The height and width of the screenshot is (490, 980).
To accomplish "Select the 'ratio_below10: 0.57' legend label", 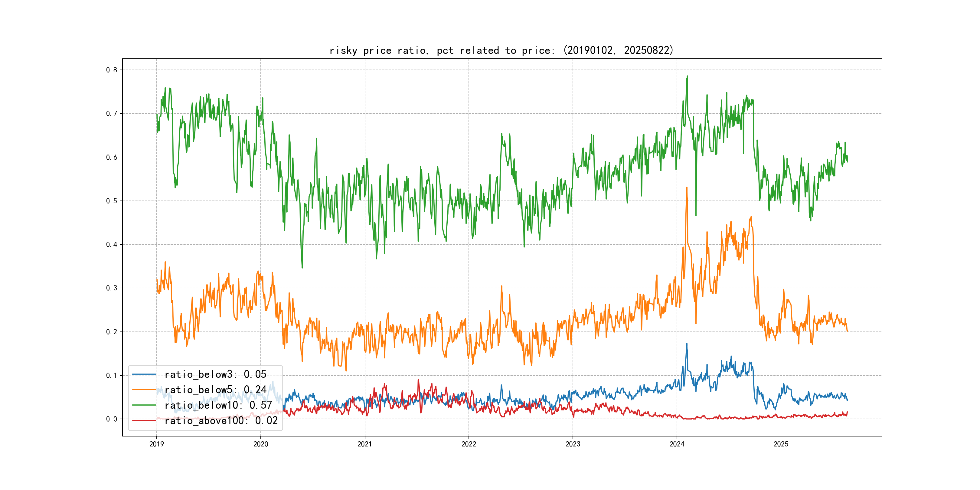I will (218, 405).
